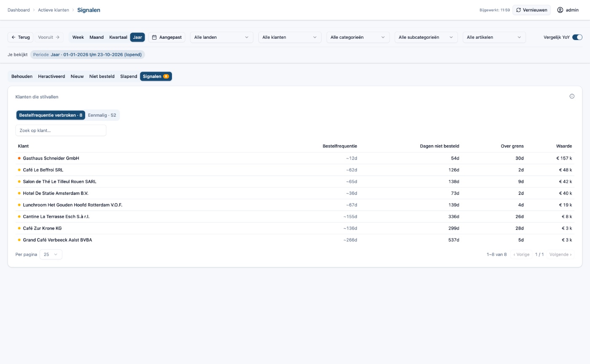Select the Signalen tab
The width and height of the screenshot is (590, 364).
pos(156,76)
